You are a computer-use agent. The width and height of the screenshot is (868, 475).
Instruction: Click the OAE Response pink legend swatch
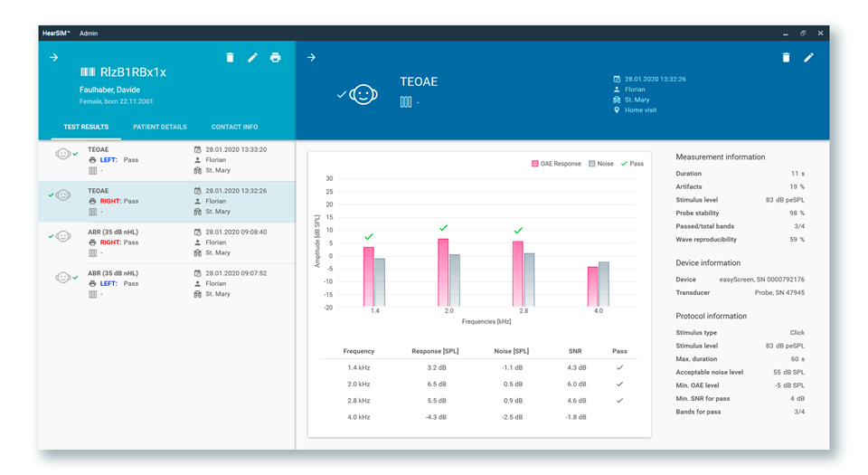[x=534, y=164]
